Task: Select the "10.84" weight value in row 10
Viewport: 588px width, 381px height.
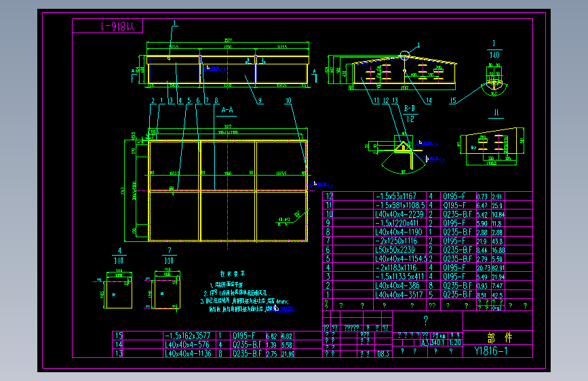Action: [498, 215]
